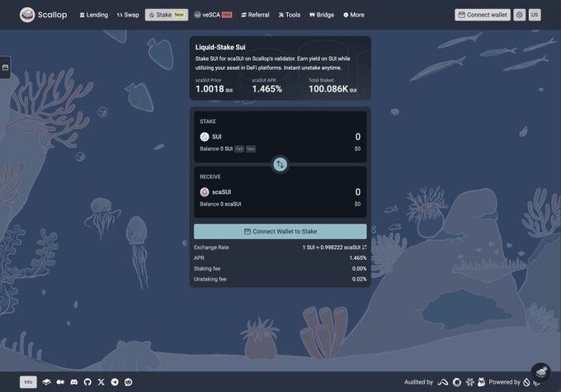Click the Unstaking fee 0.02% value
This screenshot has width=561, height=392.
tap(359, 279)
